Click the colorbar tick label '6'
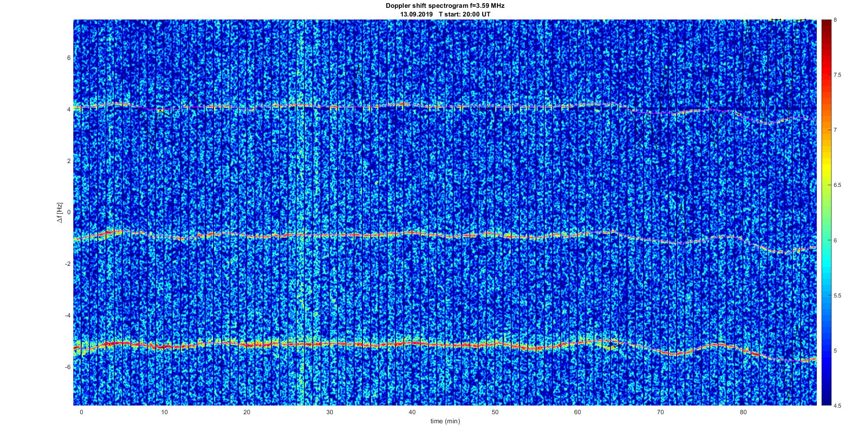 pos(835,241)
